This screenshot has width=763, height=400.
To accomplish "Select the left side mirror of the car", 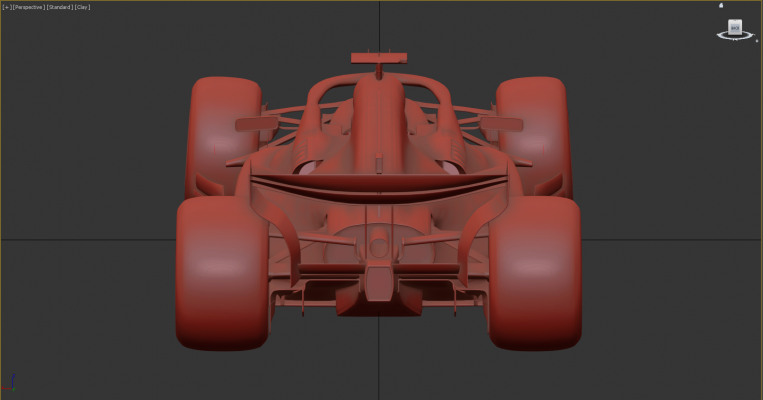I will click(256, 124).
